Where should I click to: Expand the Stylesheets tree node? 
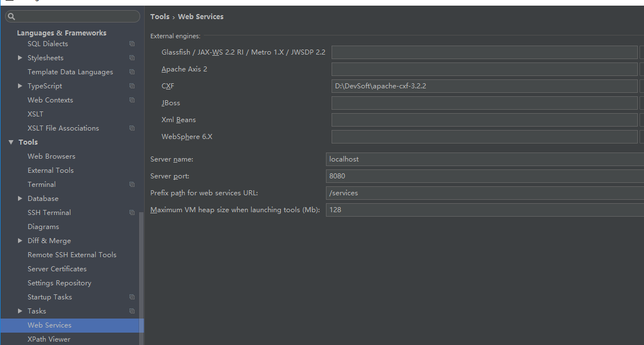[x=20, y=57]
